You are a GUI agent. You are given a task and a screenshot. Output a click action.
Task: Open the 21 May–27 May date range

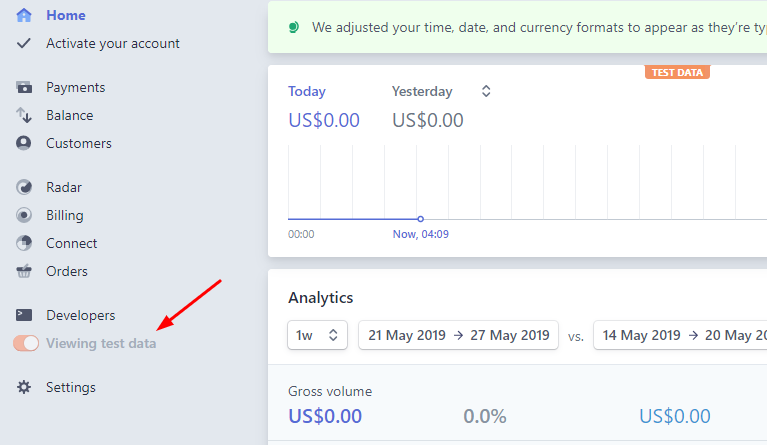point(458,336)
